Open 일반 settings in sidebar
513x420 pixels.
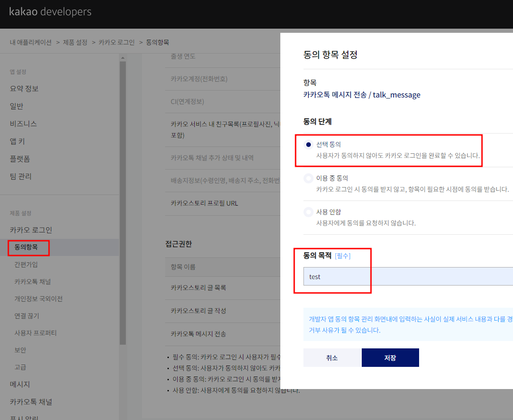(16, 106)
